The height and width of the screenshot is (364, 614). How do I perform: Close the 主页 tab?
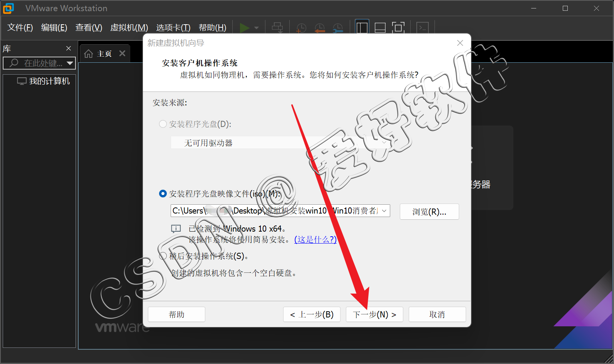122,53
